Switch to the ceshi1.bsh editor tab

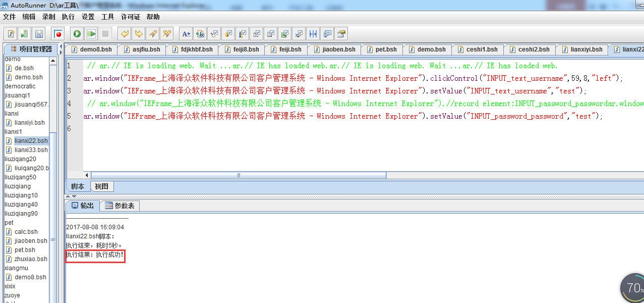pyautogui.click(x=477, y=49)
